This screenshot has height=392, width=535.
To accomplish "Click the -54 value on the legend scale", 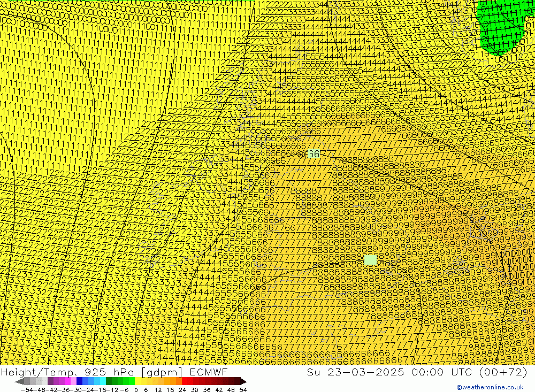I will 27,389.
